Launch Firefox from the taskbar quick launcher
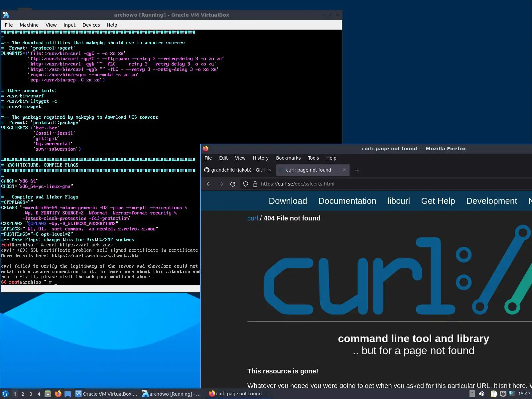The width and height of the screenshot is (532, 399). tap(58, 394)
